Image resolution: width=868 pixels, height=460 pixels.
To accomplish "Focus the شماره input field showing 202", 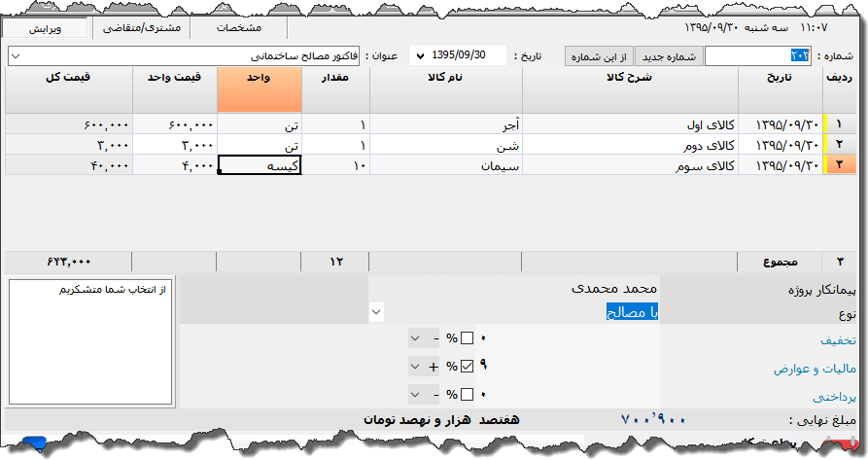I will (x=758, y=55).
